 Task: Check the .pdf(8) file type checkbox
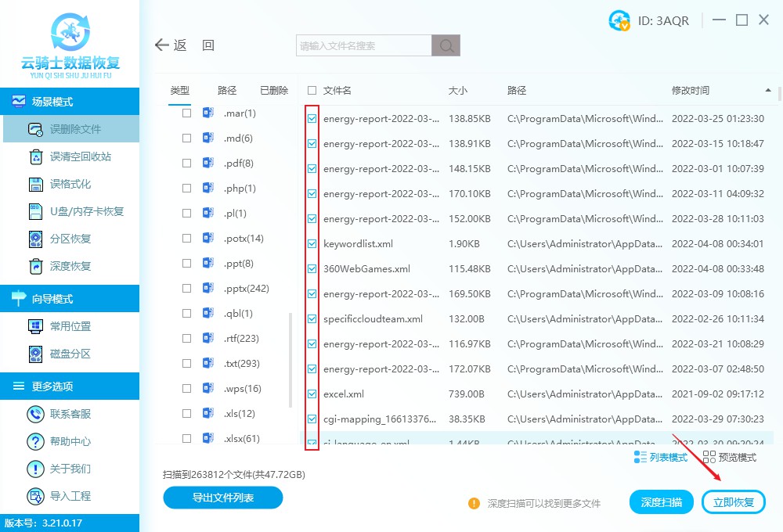(186, 163)
